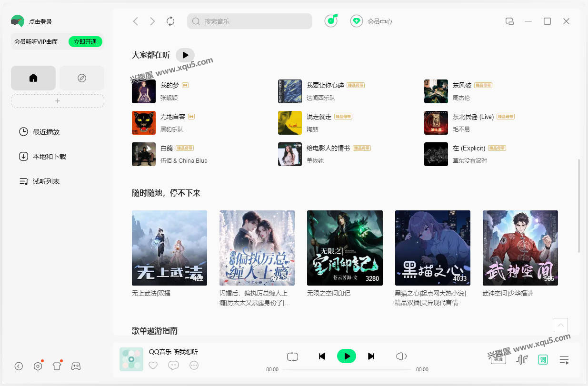
Task: Like the current song with heart icon
Action: (153, 366)
